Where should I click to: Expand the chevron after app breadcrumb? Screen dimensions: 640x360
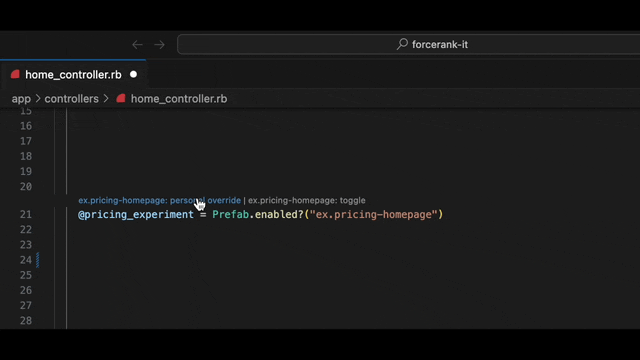[x=38, y=98]
